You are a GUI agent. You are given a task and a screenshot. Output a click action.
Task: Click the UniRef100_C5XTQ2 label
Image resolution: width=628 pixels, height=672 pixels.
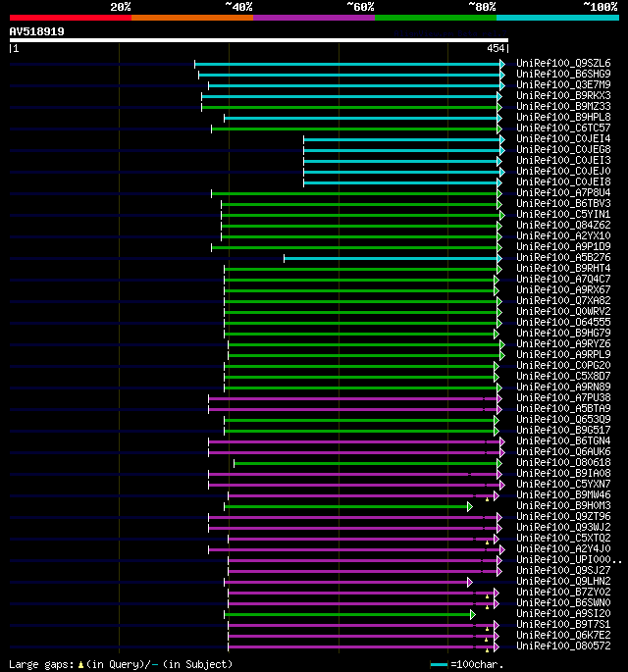(x=563, y=539)
